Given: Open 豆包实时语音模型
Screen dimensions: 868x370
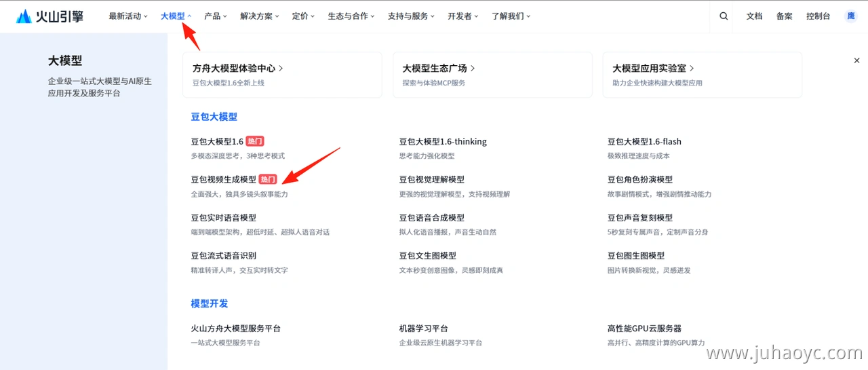Looking at the screenshot, I should click(x=224, y=217).
